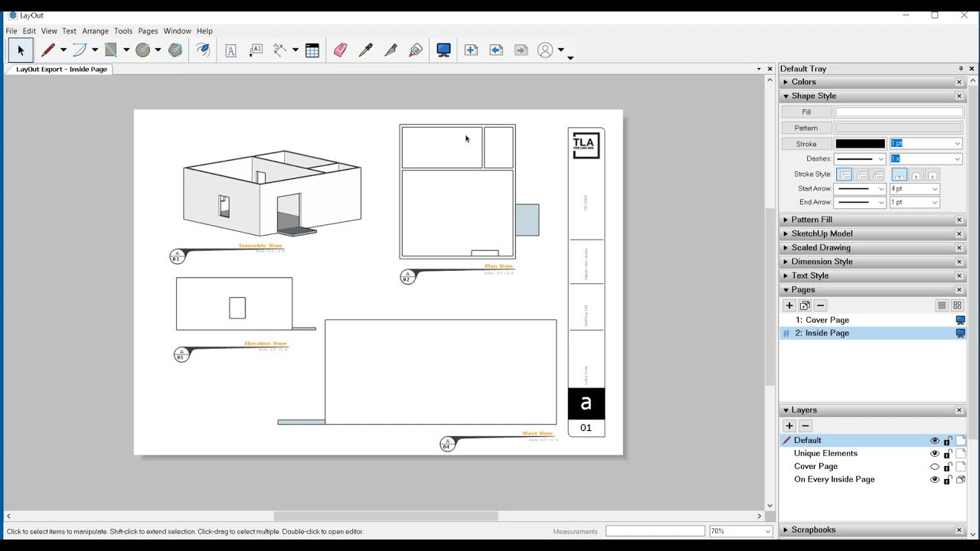Open the File menu
This screenshot has height=551, width=980.
(x=11, y=31)
